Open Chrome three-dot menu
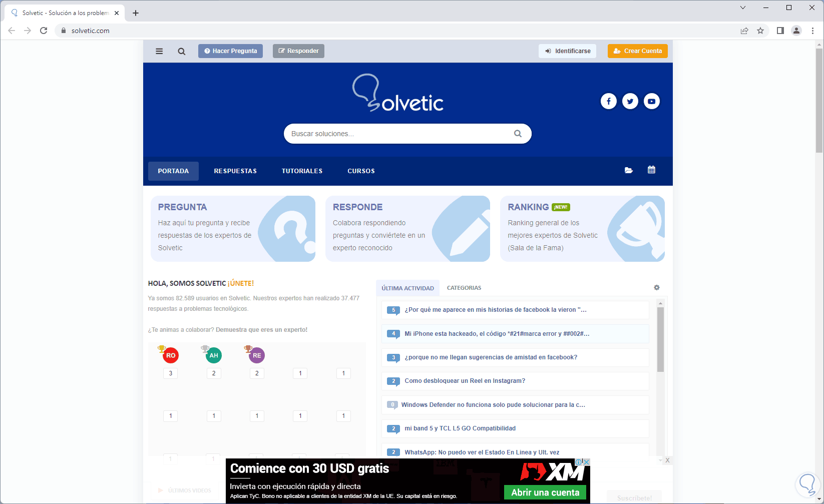The image size is (824, 504). [x=812, y=31]
